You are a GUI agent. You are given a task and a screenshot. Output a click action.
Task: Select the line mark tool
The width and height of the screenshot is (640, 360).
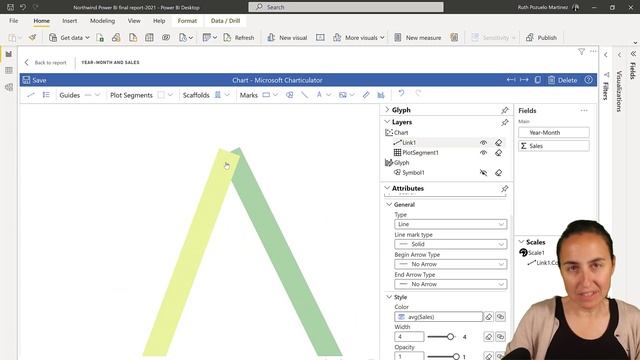coord(304,95)
